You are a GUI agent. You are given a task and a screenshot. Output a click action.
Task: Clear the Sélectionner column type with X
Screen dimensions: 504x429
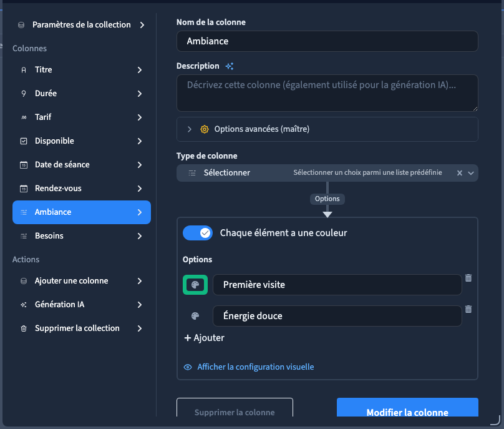[x=460, y=173]
